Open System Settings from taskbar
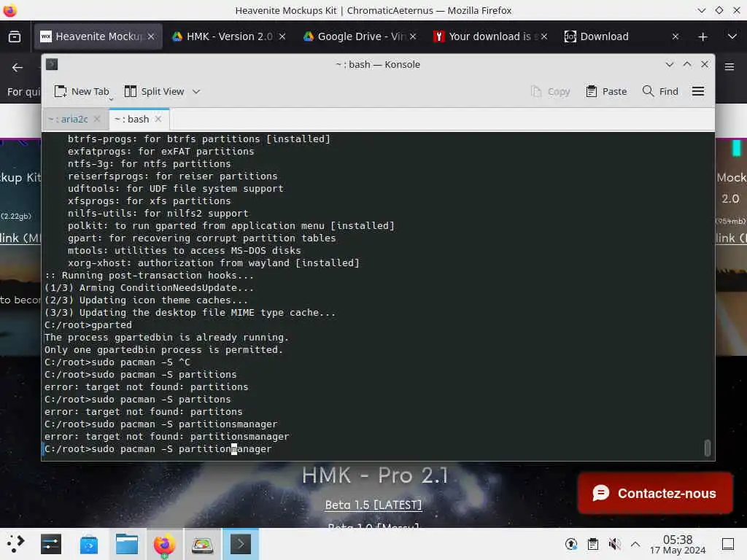Image resolution: width=747 pixels, height=560 pixels. tap(51, 544)
